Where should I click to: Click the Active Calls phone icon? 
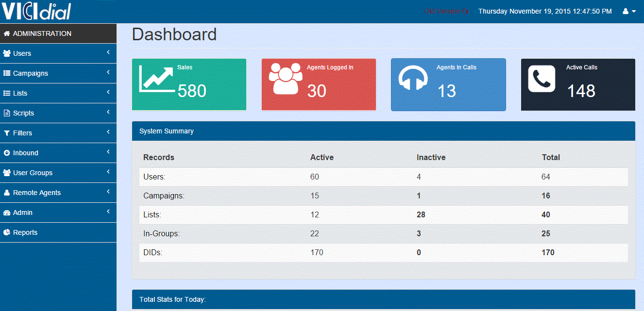click(542, 79)
